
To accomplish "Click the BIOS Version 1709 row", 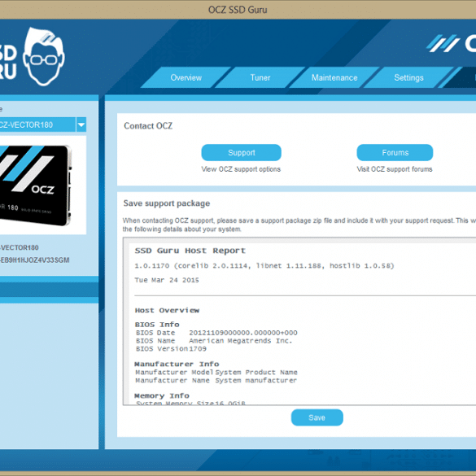I will pos(171,348).
